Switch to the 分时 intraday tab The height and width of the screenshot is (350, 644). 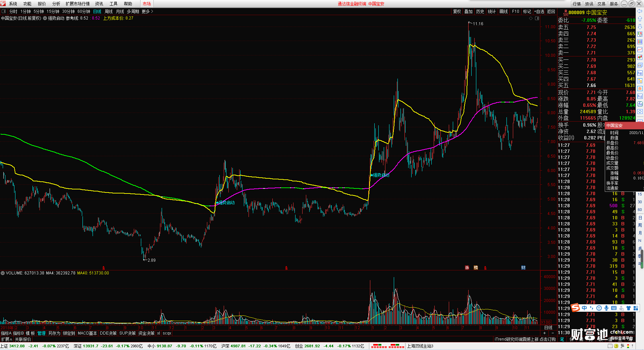[13, 11]
